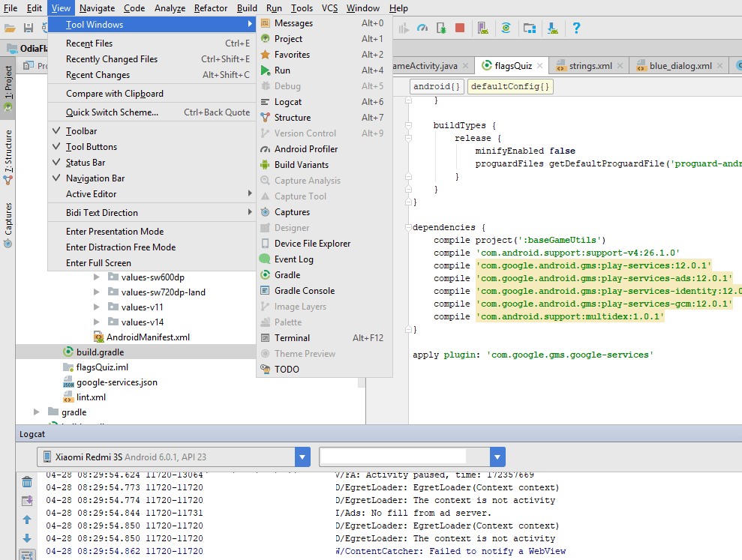Open the Project tool window

(324, 39)
